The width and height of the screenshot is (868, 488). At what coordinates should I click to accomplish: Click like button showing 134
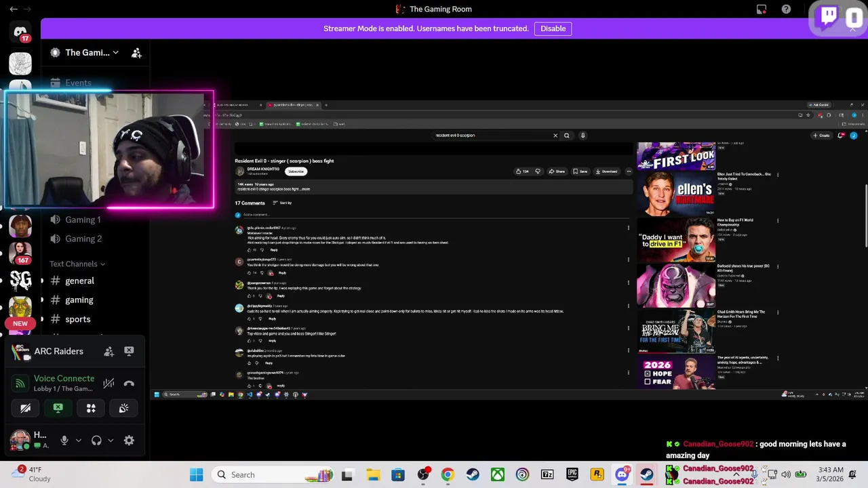pos(522,171)
